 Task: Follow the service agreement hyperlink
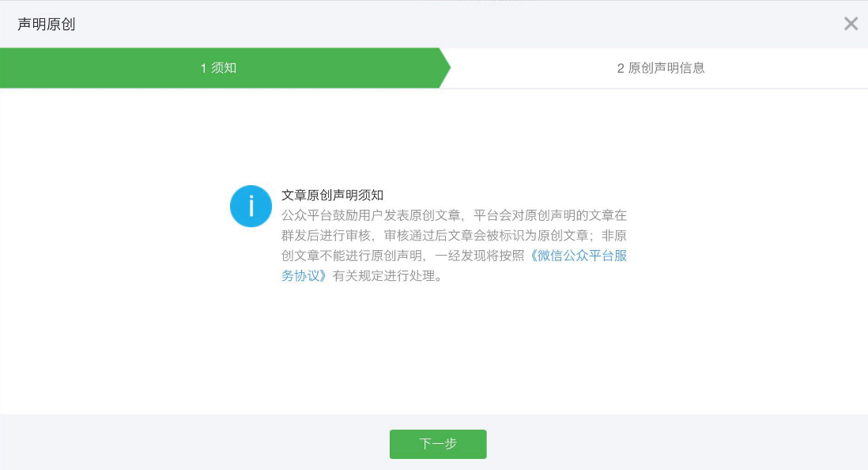[x=577, y=256]
